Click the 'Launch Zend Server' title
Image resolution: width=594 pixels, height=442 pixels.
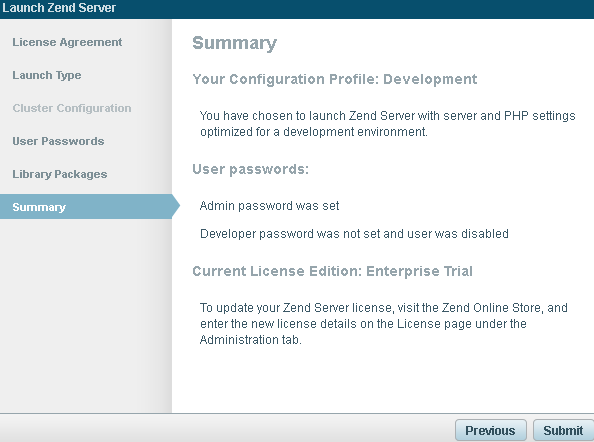(59, 8)
